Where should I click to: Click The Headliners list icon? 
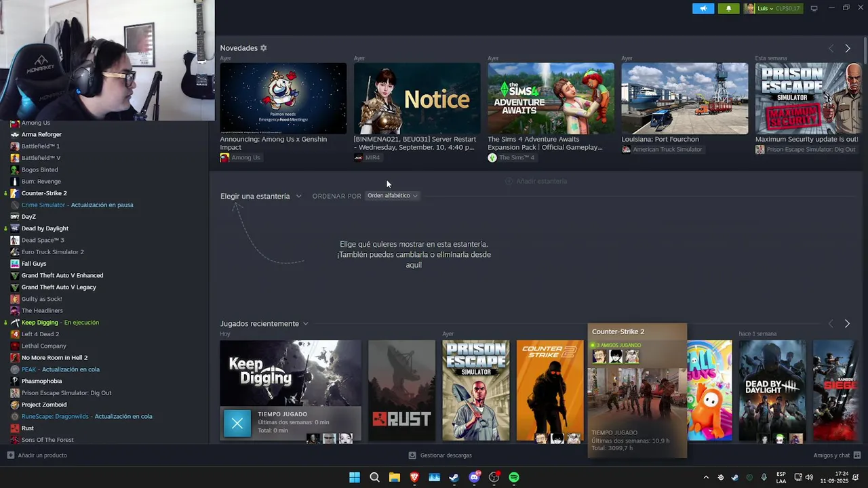[x=15, y=310]
